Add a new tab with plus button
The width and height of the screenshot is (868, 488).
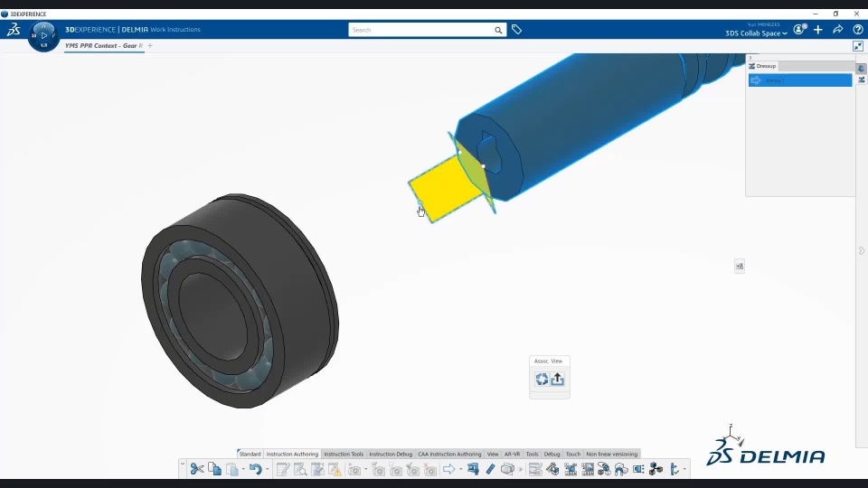[150, 46]
